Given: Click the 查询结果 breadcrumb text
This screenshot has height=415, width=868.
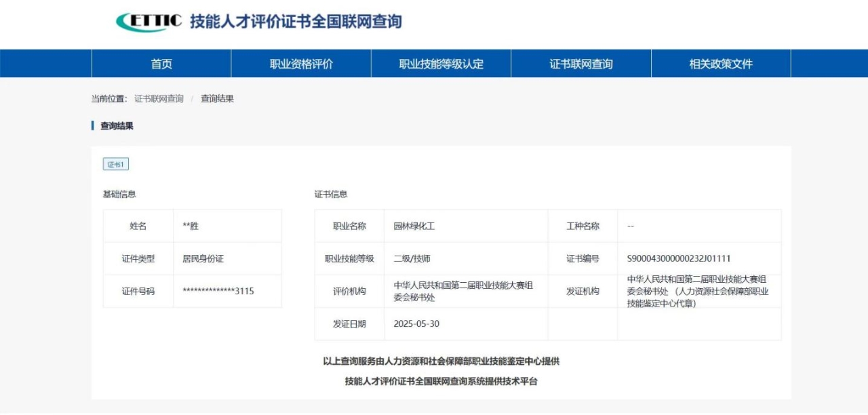Looking at the screenshot, I should [217, 98].
